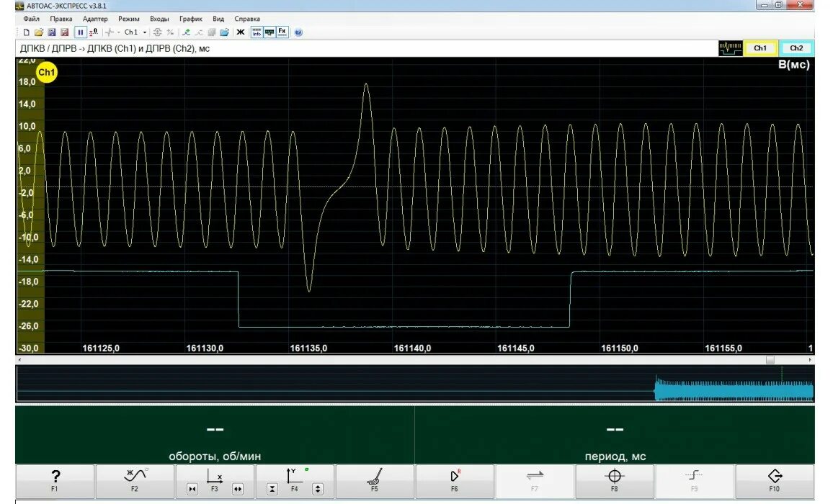Screen dimensions: 833x504
Task: Open the Режим menu
Action: (128, 19)
